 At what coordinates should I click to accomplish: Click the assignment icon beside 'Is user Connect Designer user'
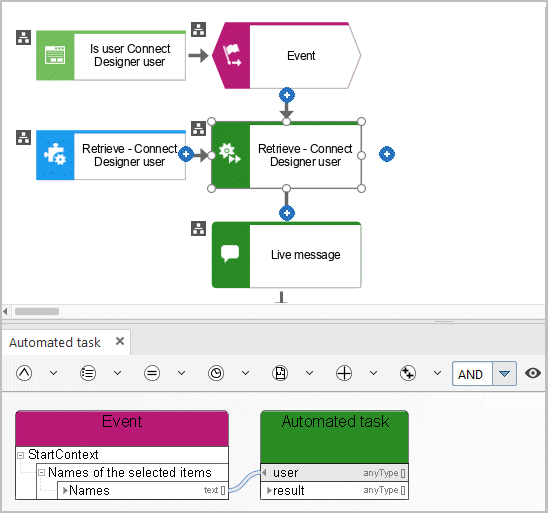tap(23, 37)
